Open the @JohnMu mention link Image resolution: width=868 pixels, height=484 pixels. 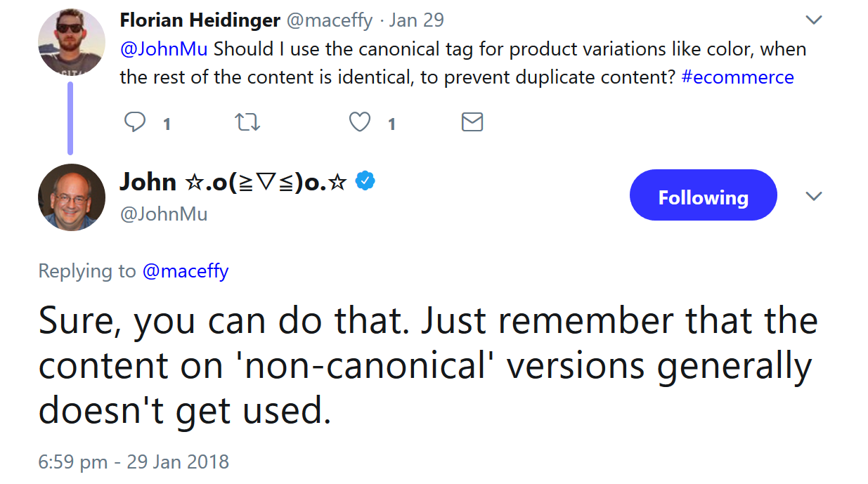[x=162, y=48]
